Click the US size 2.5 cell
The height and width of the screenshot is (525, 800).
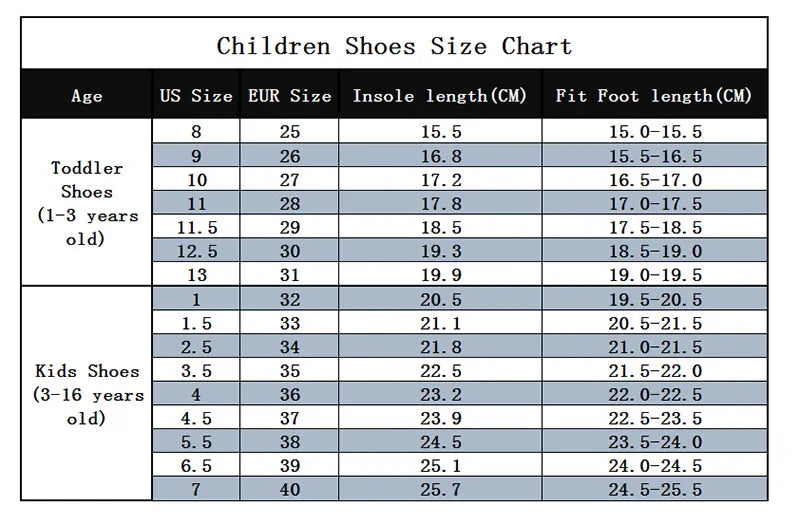(196, 347)
